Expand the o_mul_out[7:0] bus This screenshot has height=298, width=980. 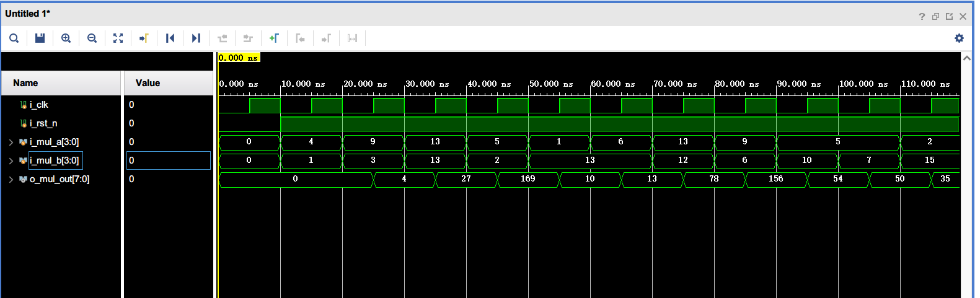(x=11, y=180)
